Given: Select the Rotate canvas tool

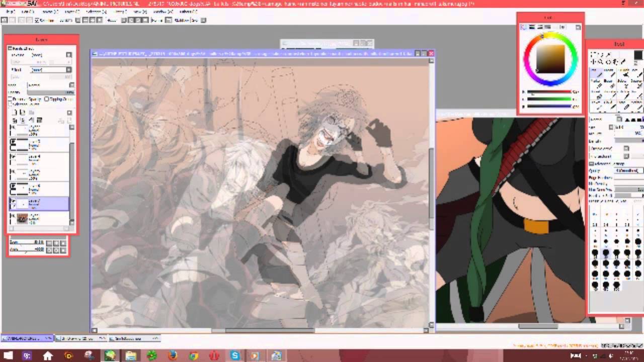Looking at the screenshot, I should [x=608, y=61].
